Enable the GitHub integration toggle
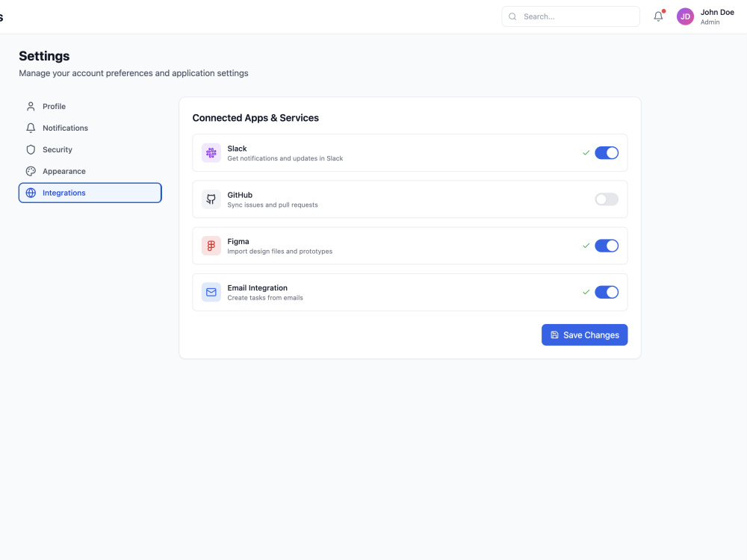This screenshot has width=747, height=560. coord(607,199)
